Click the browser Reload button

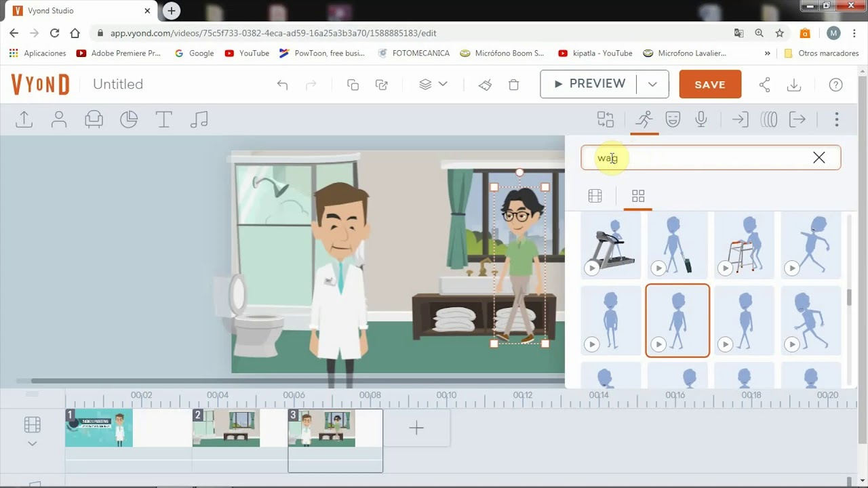pyautogui.click(x=54, y=33)
